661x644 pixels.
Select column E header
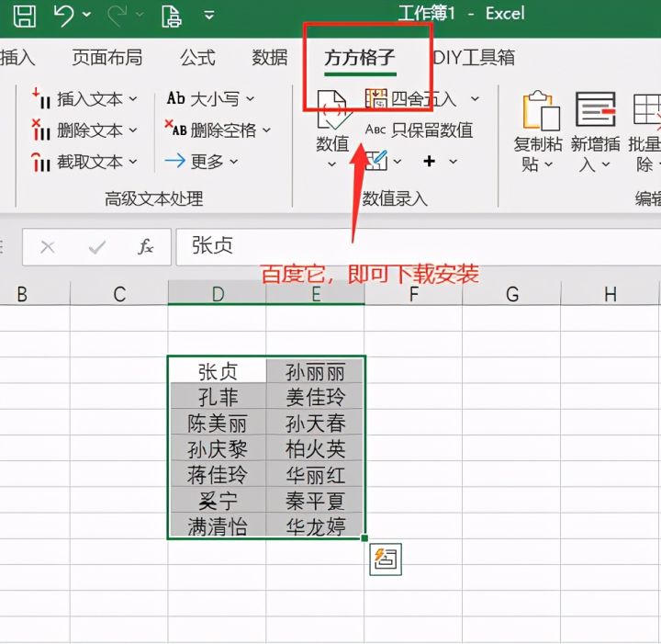(x=315, y=294)
